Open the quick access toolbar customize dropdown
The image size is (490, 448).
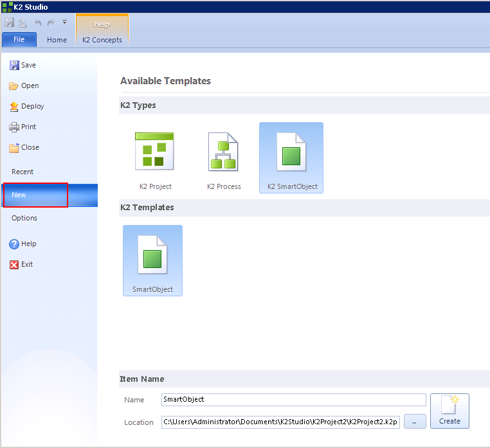tap(64, 22)
